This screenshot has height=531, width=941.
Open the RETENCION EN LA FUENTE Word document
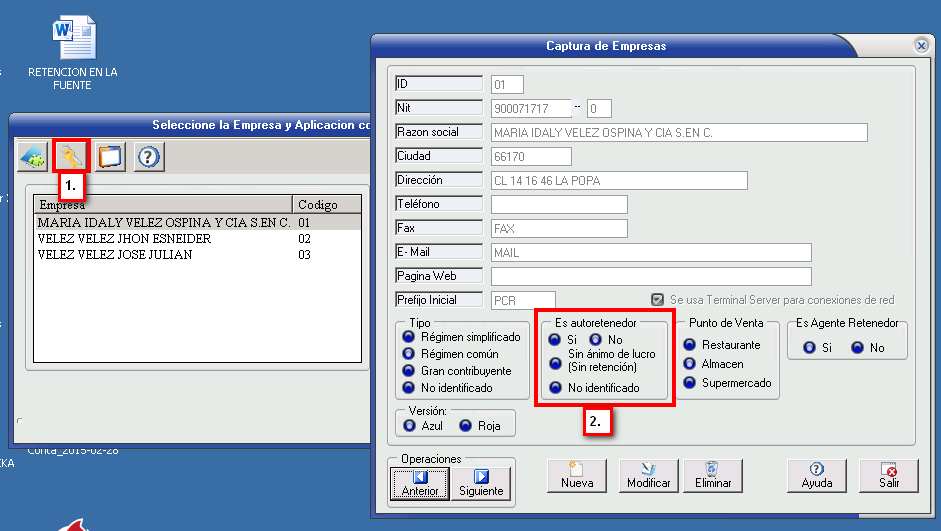73,52
